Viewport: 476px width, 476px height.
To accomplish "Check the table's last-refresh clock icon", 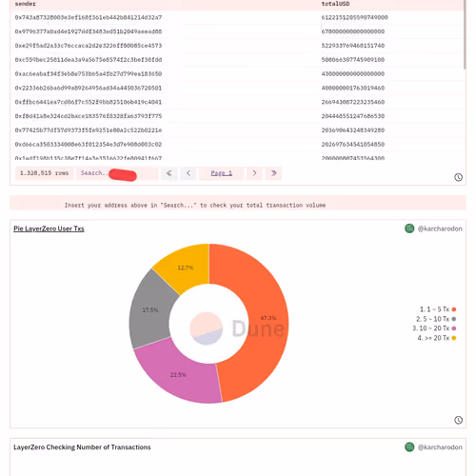I will [x=458, y=177].
